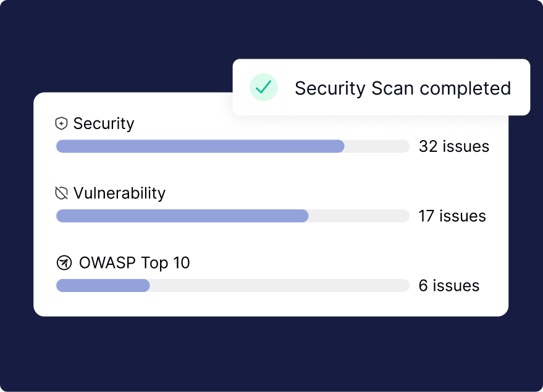Click the unfilled gray portion of OWASP bar
Image resolution: width=543 pixels, height=392 pixels.
pyautogui.click(x=279, y=286)
